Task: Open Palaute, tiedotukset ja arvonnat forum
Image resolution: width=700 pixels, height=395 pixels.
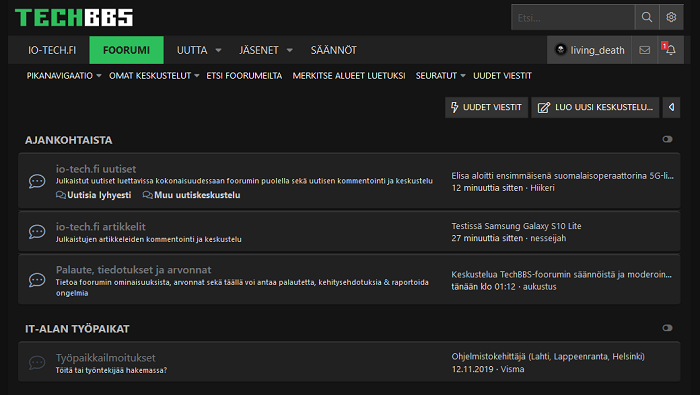Action: pos(133,270)
